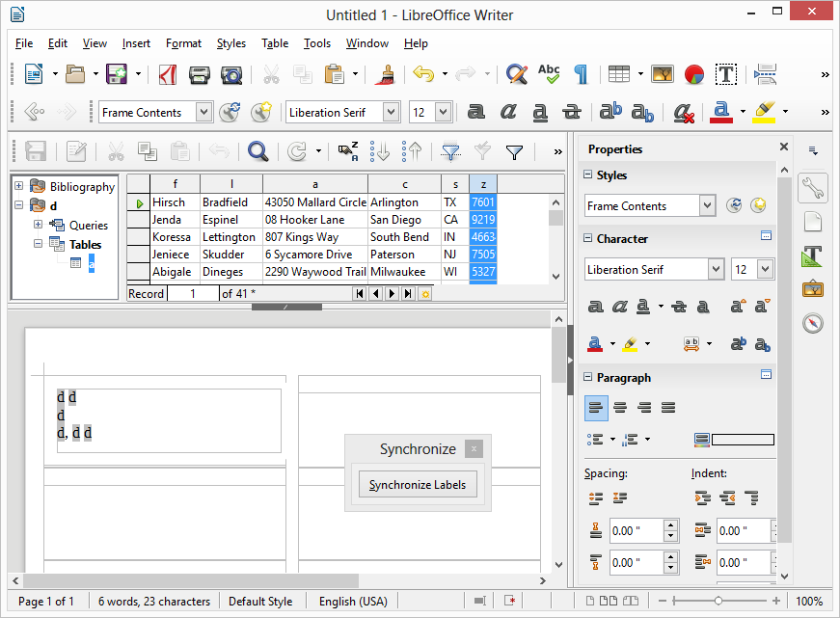Click Sort Ascending in data toolbar
The image size is (840, 618).
click(x=380, y=151)
